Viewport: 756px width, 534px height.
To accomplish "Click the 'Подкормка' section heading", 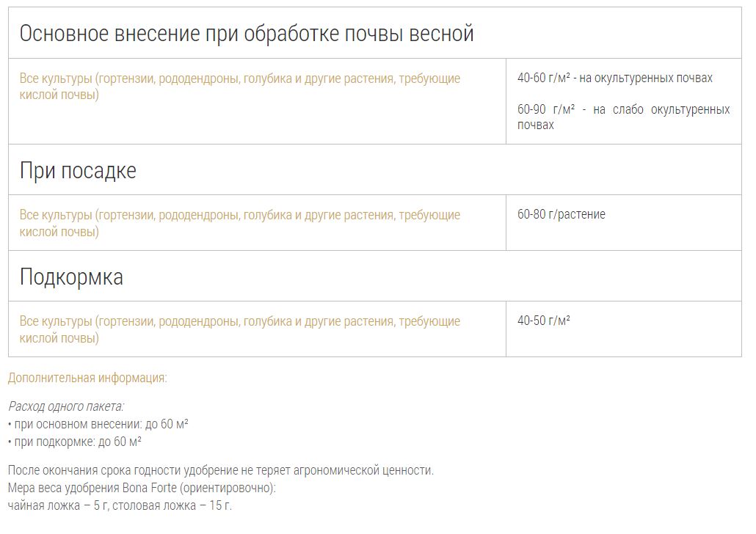I will click(x=71, y=277).
